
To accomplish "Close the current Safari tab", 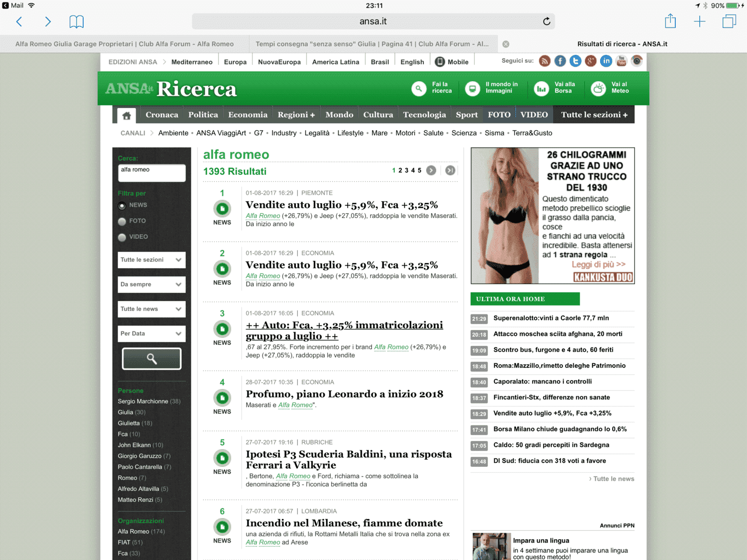I will tap(506, 44).
